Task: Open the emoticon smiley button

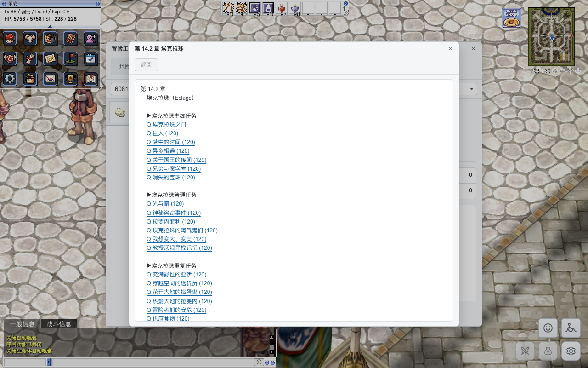Action: pyautogui.click(x=548, y=328)
